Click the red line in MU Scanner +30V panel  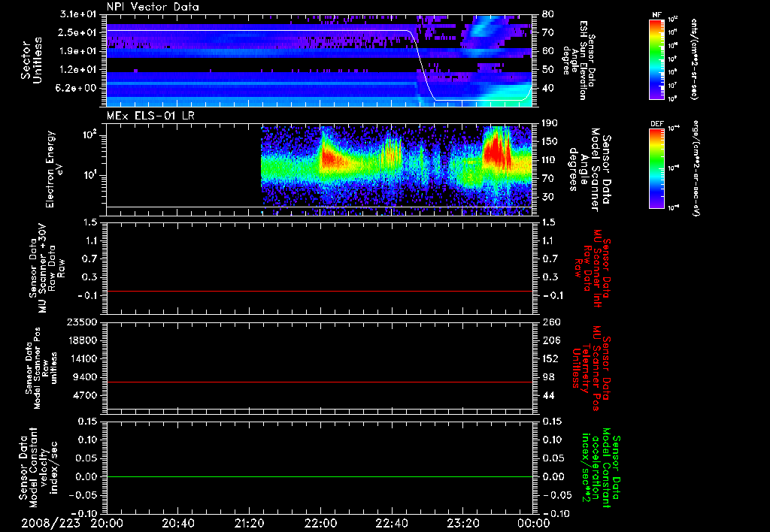[x=320, y=292]
